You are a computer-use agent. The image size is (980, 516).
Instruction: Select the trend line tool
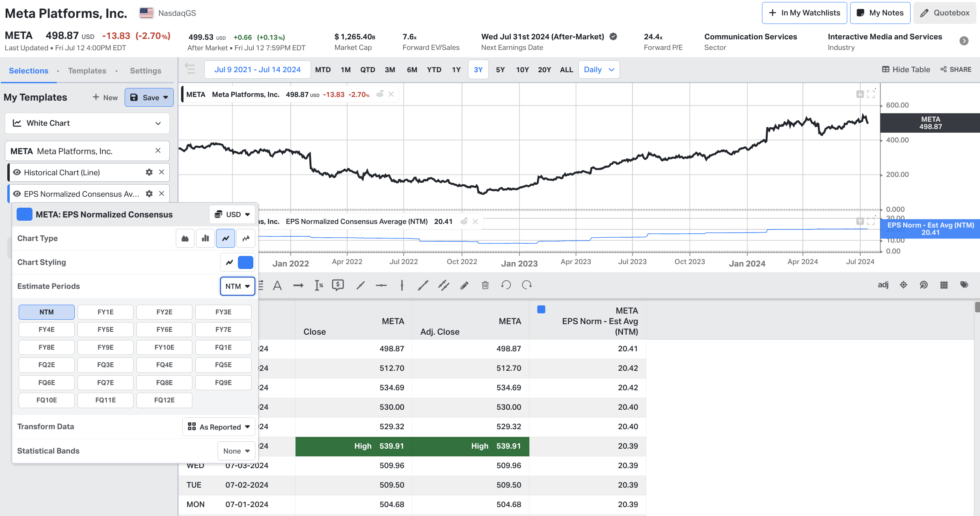point(423,286)
